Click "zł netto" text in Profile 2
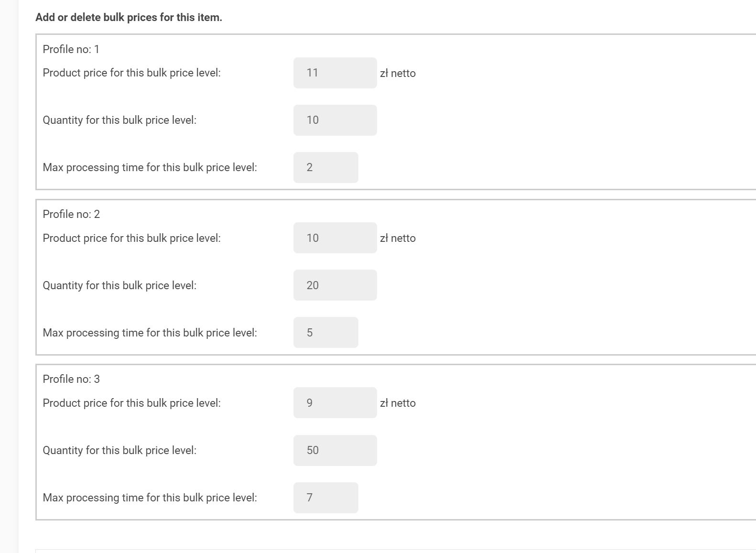This screenshot has width=756, height=553. pos(398,238)
